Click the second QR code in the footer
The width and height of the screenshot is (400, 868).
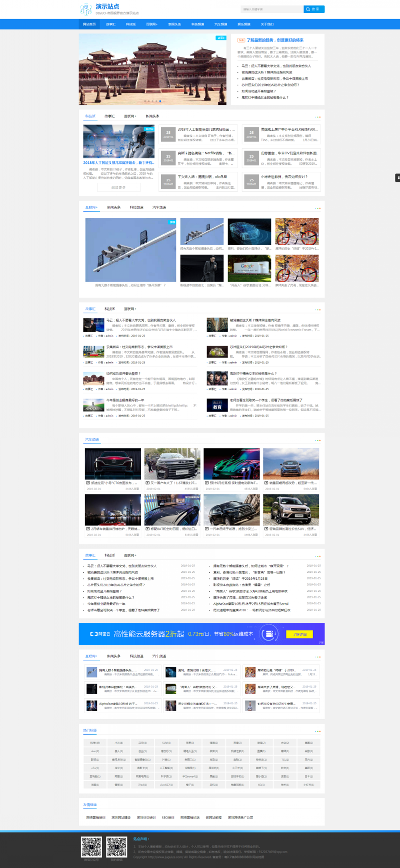[116, 847]
